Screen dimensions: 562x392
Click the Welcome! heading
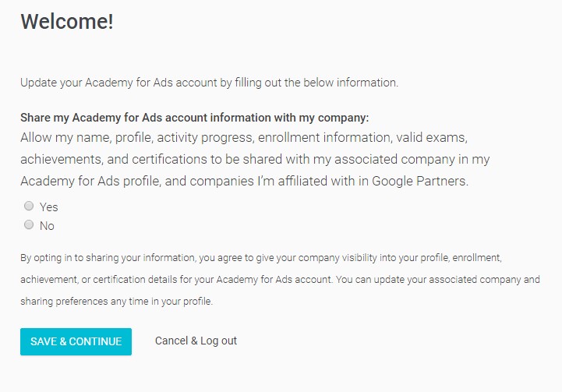click(x=67, y=22)
